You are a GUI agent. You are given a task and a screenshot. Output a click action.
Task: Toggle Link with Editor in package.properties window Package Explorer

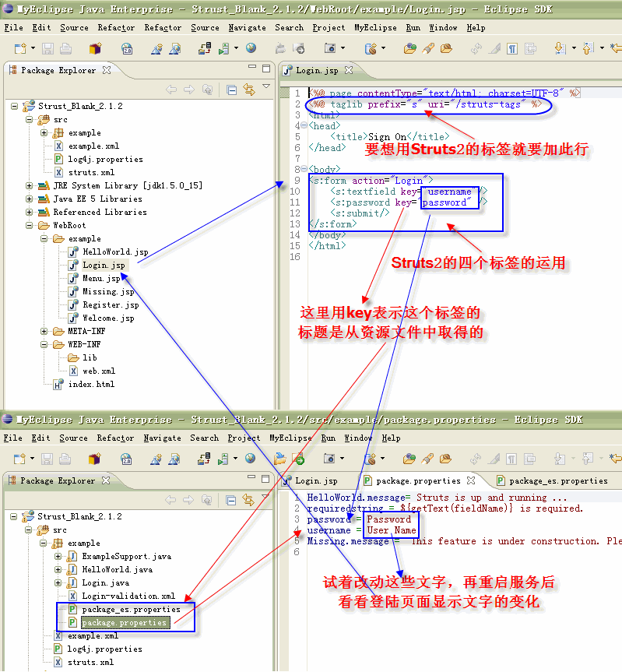pos(248,499)
